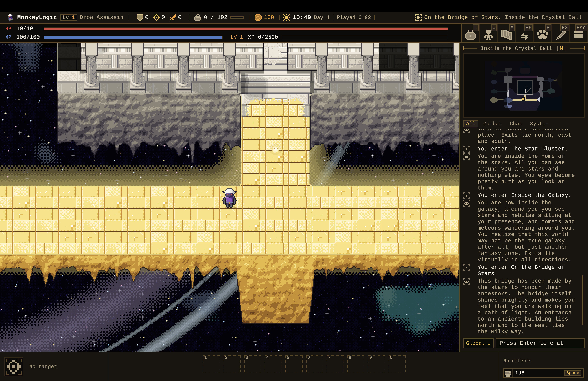The width and height of the screenshot is (588, 381).
Task: Switch to the System log tab
Action: click(539, 124)
